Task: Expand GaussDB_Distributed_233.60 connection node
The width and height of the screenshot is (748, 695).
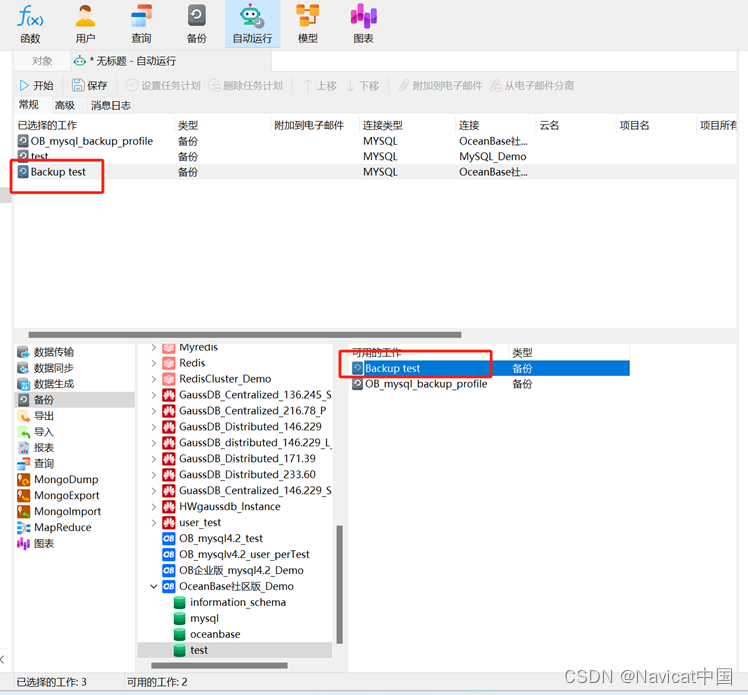Action: point(154,475)
